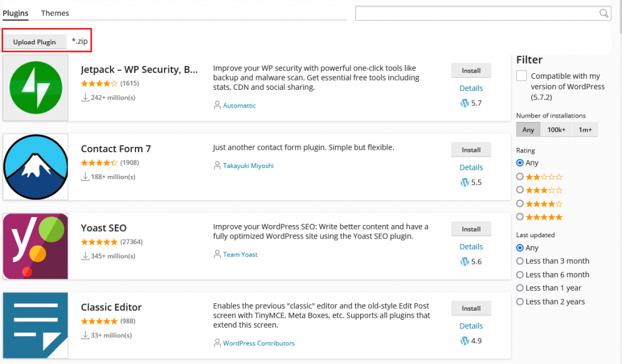622x364 pixels.
Task: Filter by 1m+ installations
Action: tap(585, 129)
